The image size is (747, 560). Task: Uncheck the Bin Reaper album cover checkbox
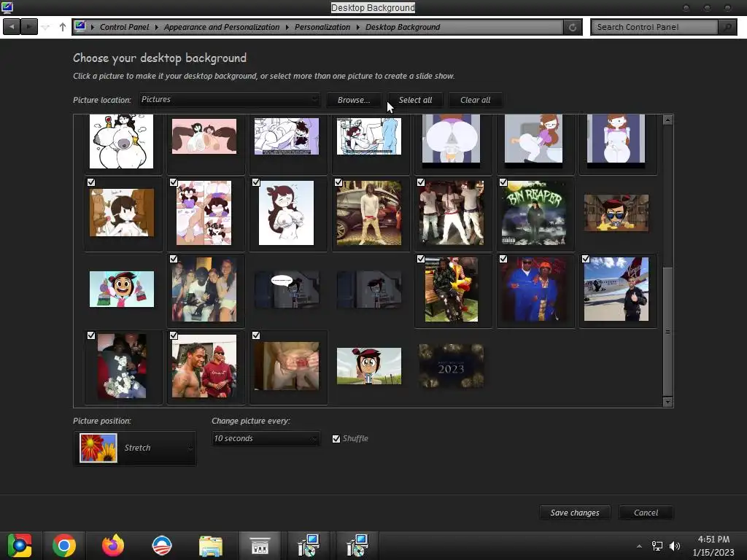tap(503, 182)
